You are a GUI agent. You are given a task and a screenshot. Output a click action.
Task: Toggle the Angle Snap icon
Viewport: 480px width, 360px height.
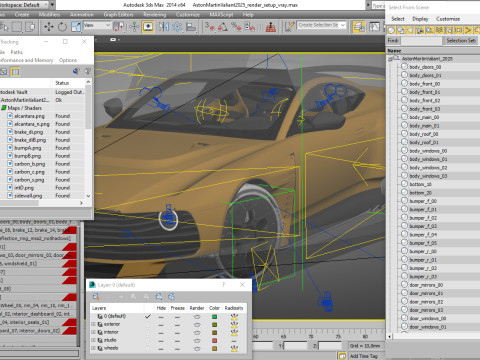(x=223, y=27)
